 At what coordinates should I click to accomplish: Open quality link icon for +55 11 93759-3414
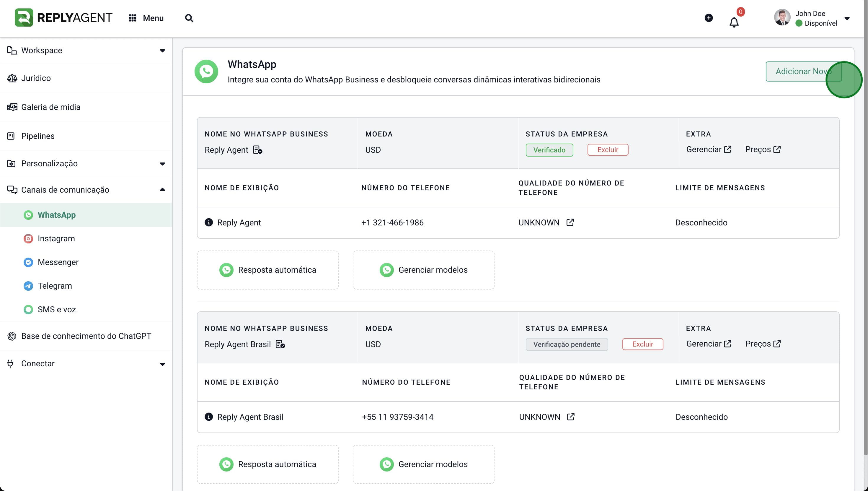571,417
